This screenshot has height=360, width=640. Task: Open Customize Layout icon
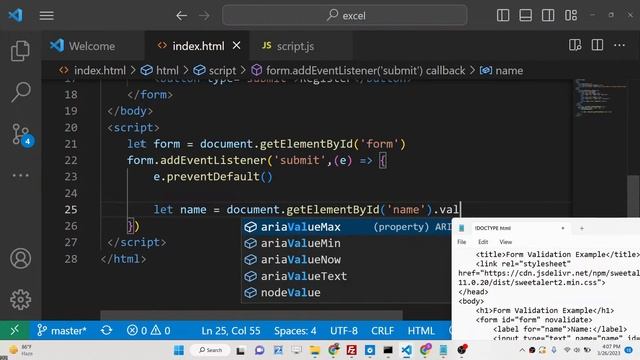pos(571,16)
